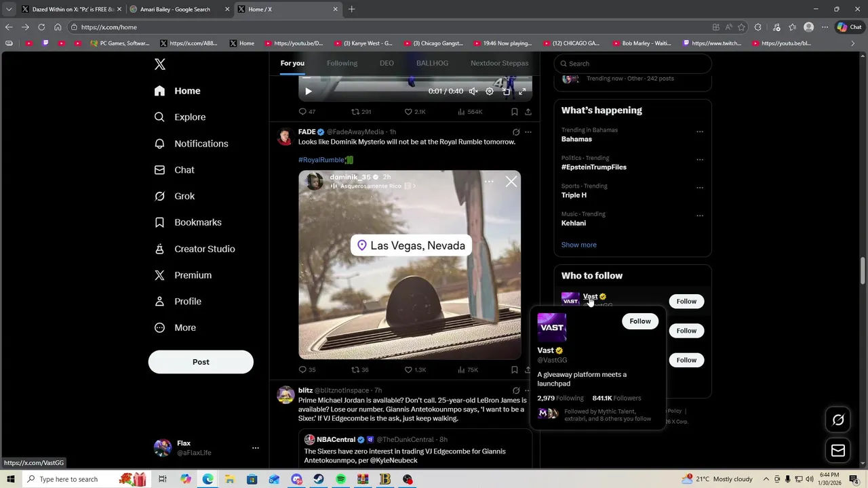Add this page to favorites star icon

742,27
